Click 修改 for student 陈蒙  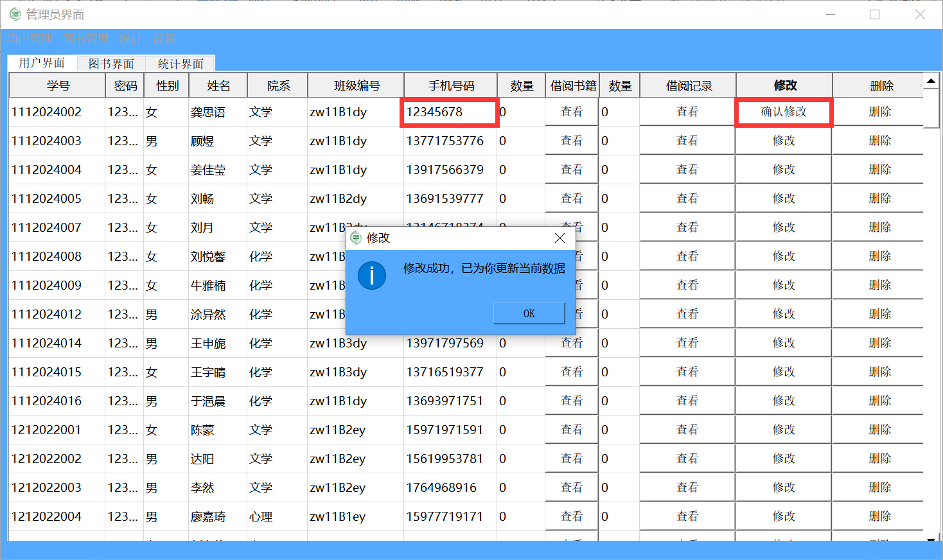point(784,430)
